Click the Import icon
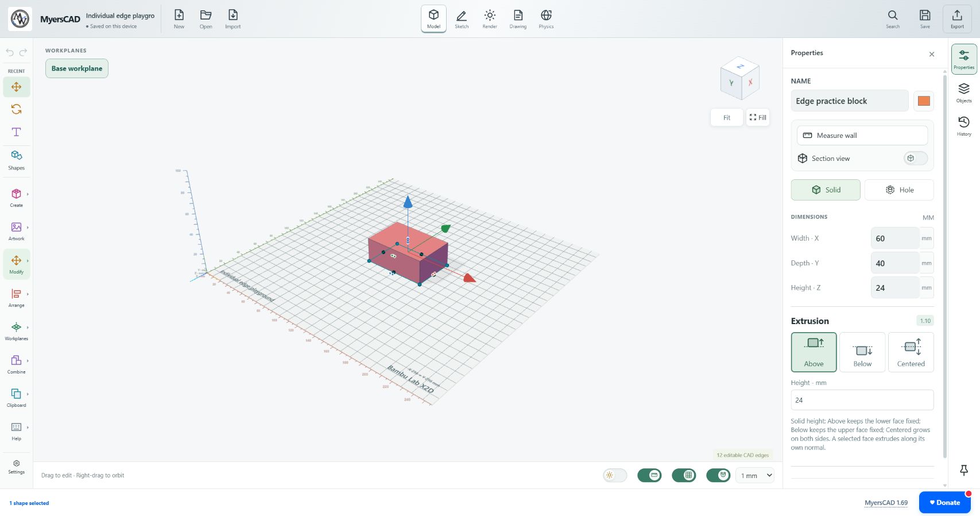Screen dimensions: 980x516 [233, 19]
